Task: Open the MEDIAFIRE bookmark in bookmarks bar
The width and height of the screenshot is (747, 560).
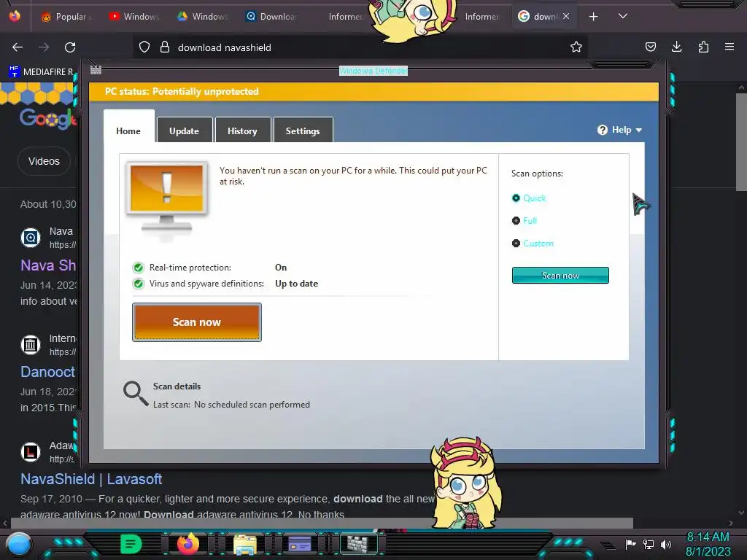Action: coord(42,72)
